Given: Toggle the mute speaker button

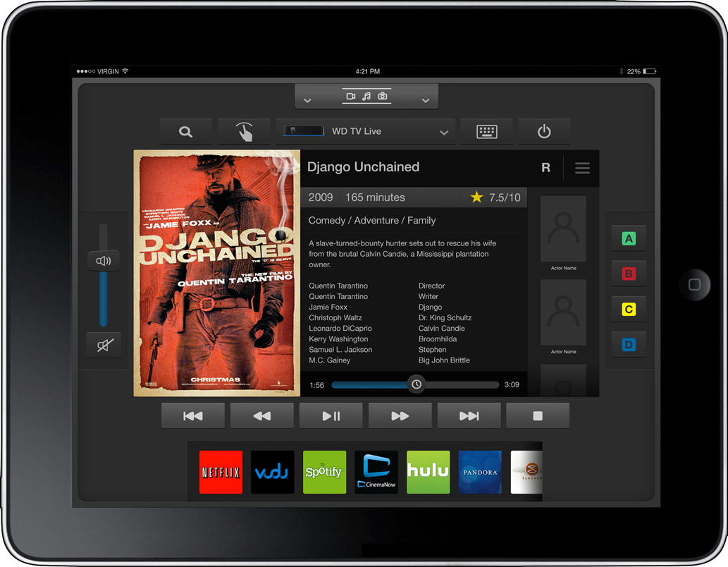Looking at the screenshot, I should 104,346.
